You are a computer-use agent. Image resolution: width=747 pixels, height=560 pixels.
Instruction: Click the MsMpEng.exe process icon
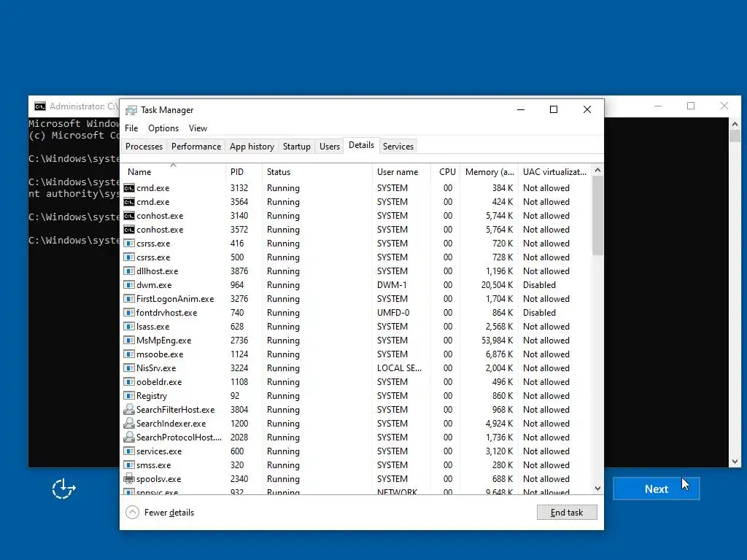click(x=128, y=340)
